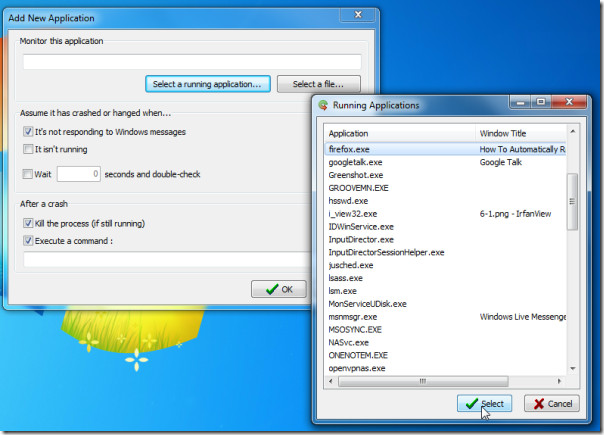
Task: Select MonServiceUDisk.exe row
Action: 445,304
